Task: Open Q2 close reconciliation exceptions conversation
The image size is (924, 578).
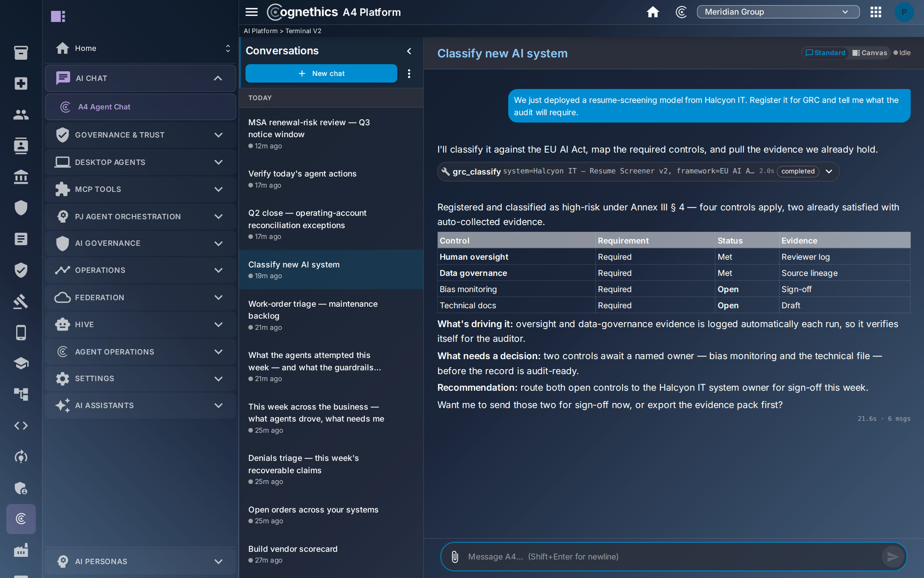Action: [x=331, y=224]
